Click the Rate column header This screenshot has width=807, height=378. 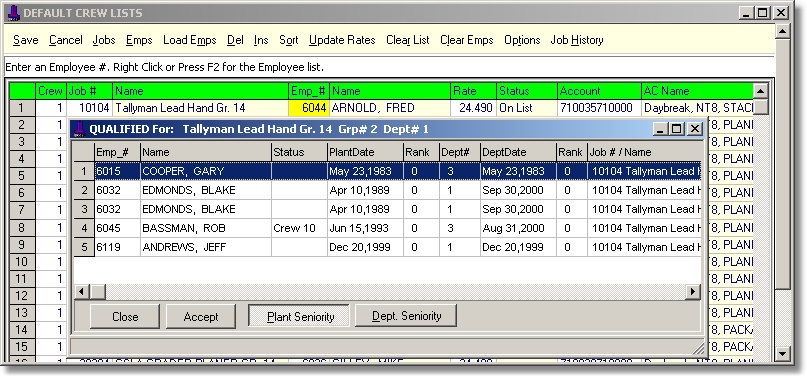(x=473, y=91)
